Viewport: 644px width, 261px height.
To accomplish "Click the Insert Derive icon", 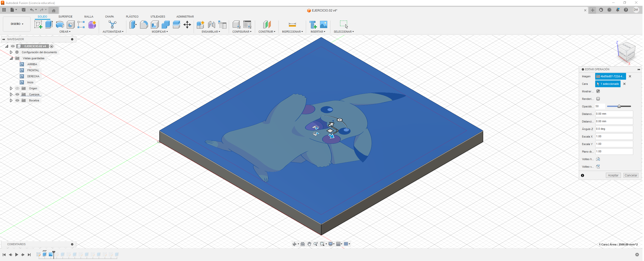I will 313,25.
